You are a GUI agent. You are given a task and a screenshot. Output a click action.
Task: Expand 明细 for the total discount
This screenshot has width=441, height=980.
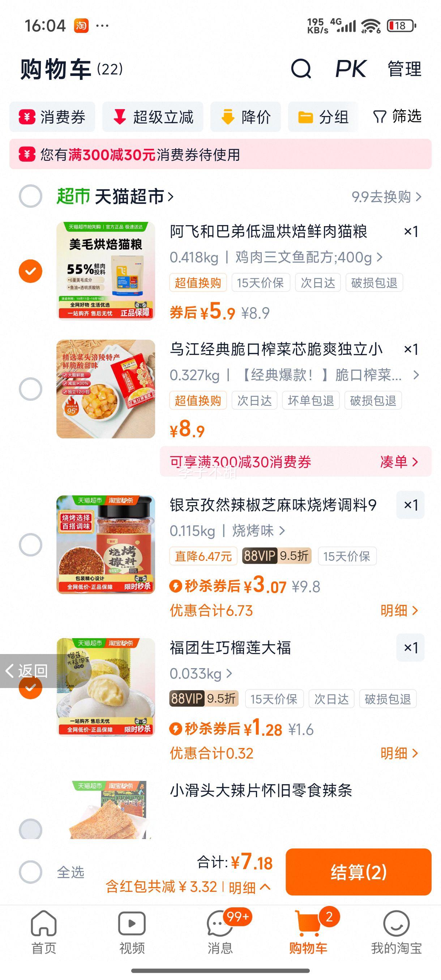[249, 887]
